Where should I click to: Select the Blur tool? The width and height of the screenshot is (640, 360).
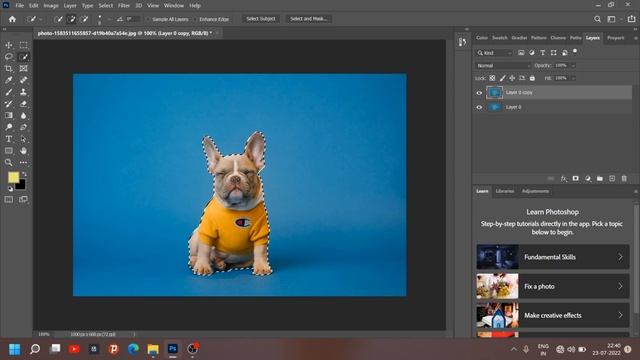click(23, 116)
